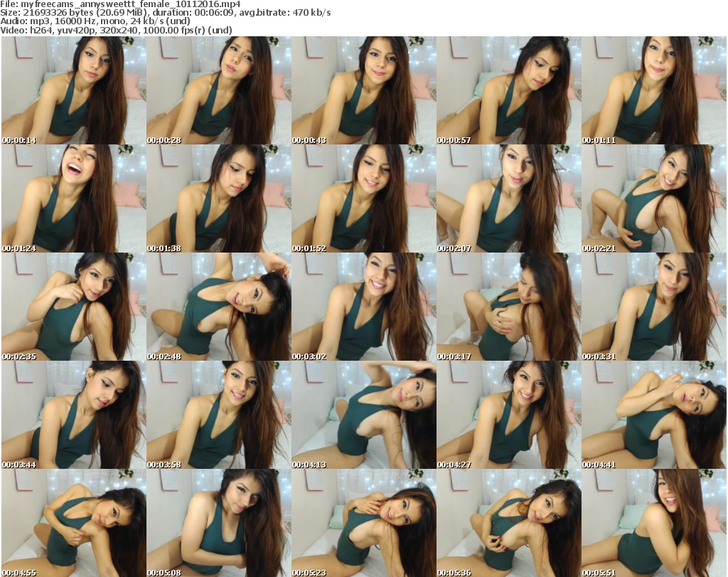Click the 'File:' name line in header

coord(120,4)
